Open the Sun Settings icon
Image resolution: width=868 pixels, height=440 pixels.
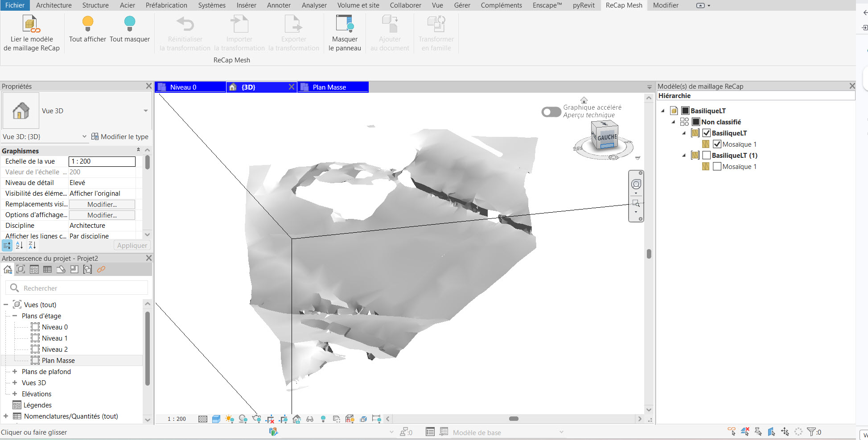(230, 419)
